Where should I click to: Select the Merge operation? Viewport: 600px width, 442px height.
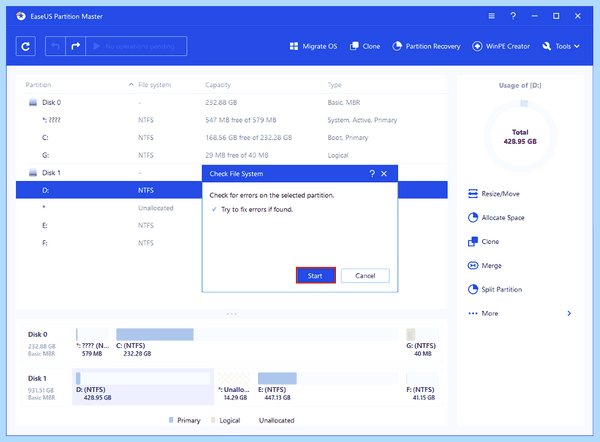pyautogui.click(x=484, y=265)
